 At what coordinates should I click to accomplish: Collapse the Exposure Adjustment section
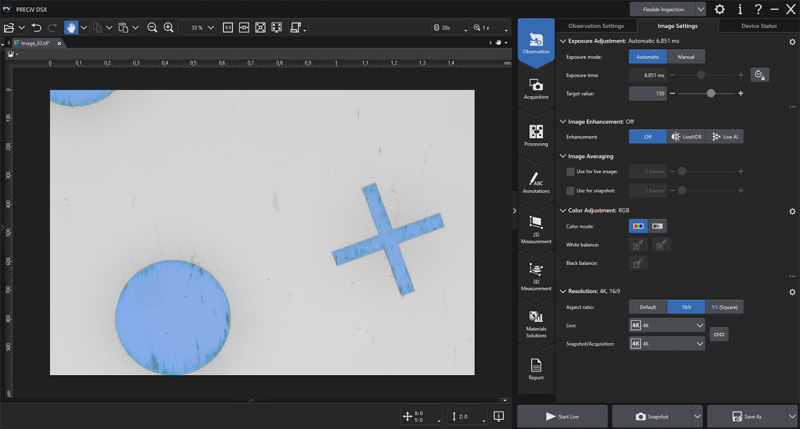562,42
